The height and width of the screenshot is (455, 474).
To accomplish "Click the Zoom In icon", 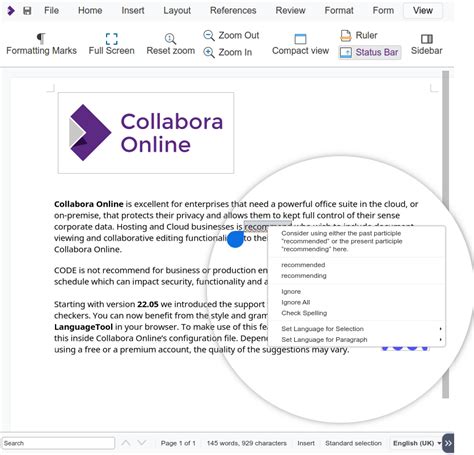I will coord(209,52).
